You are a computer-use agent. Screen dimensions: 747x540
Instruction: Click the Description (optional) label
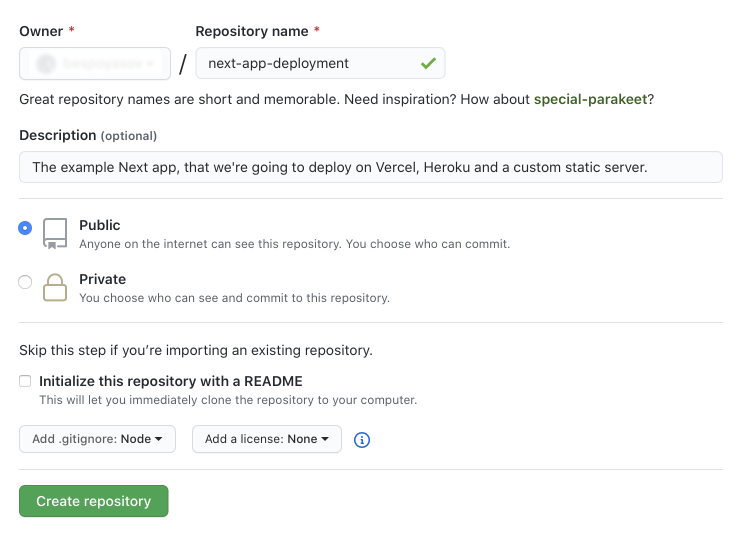[x=88, y=135]
